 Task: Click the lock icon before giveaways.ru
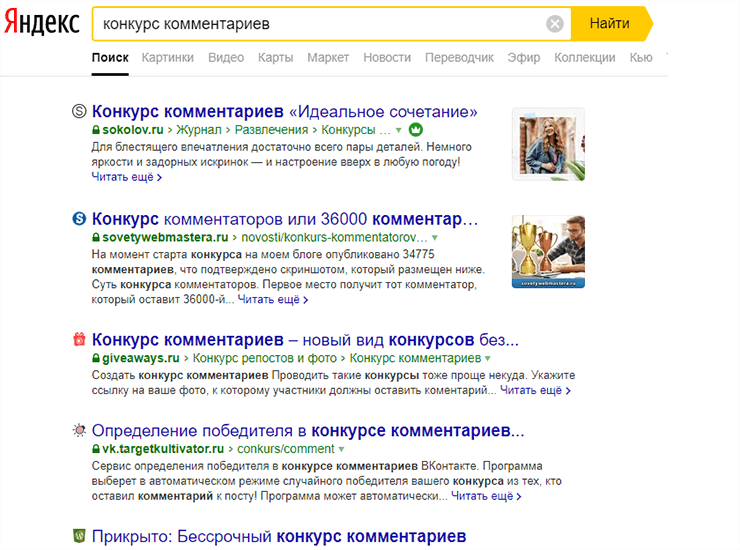pos(96,358)
